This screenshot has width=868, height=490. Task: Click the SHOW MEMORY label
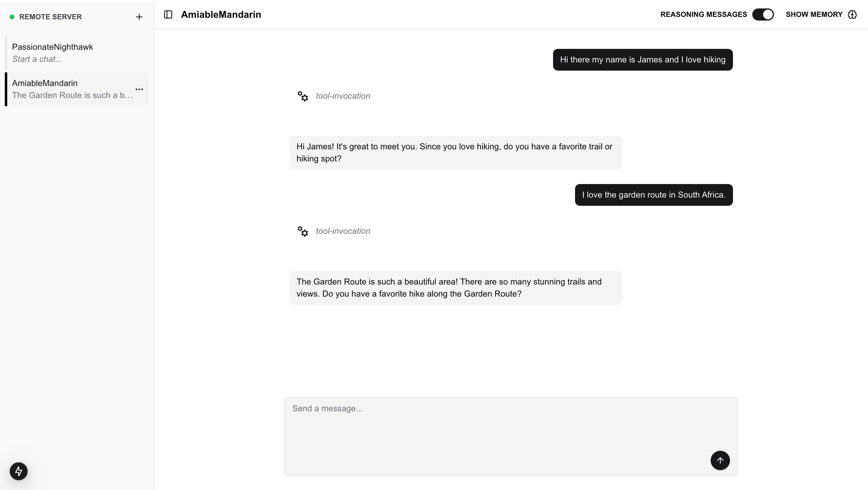click(814, 14)
